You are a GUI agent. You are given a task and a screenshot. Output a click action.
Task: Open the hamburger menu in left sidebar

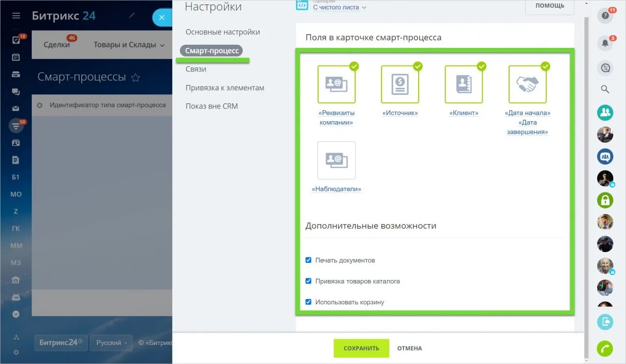pos(16,16)
